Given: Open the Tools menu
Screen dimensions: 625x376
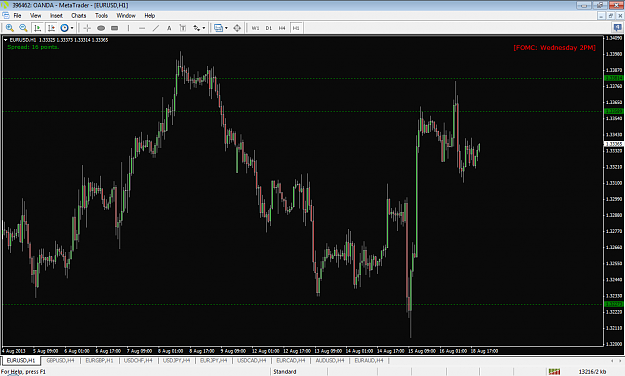Looking at the screenshot, I should pos(101,16).
